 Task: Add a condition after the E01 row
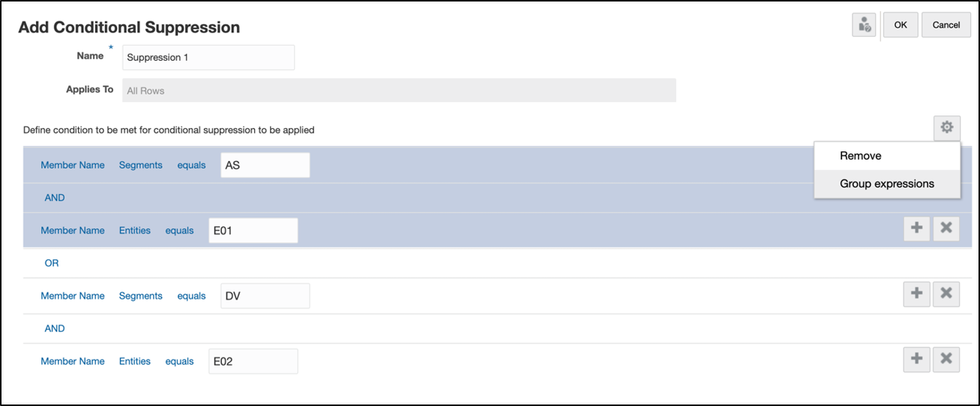click(916, 228)
